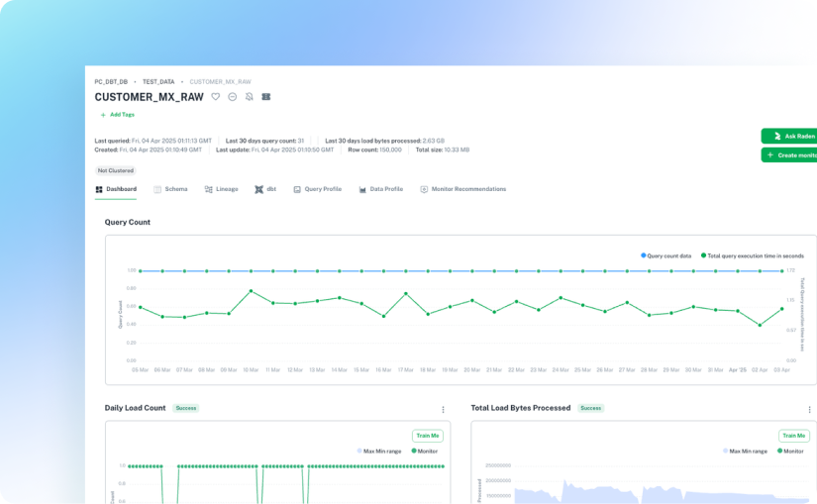The height and width of the screenshot is (504, 817).
Task: Click the Create monitor button
Action: (x=789, y=154)
